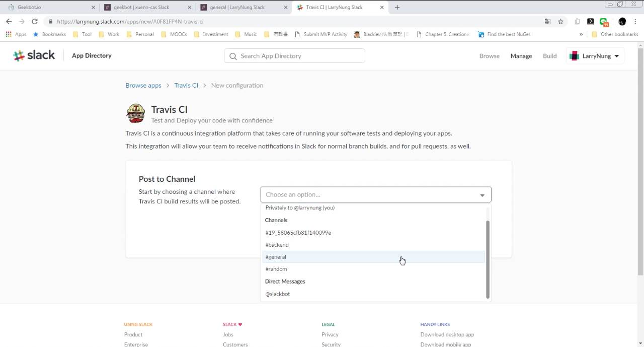Image resolution: width=644 pixels, height=347 pixels.
Task: Click the page vertical scrollbar
Action: pyautogui.click(x=640, y=161)
